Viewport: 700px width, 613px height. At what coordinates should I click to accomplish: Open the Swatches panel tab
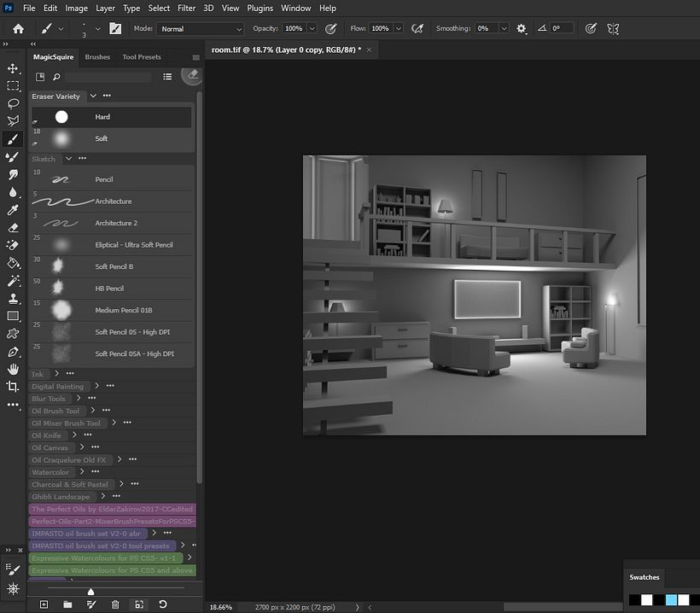pos(645,577)
